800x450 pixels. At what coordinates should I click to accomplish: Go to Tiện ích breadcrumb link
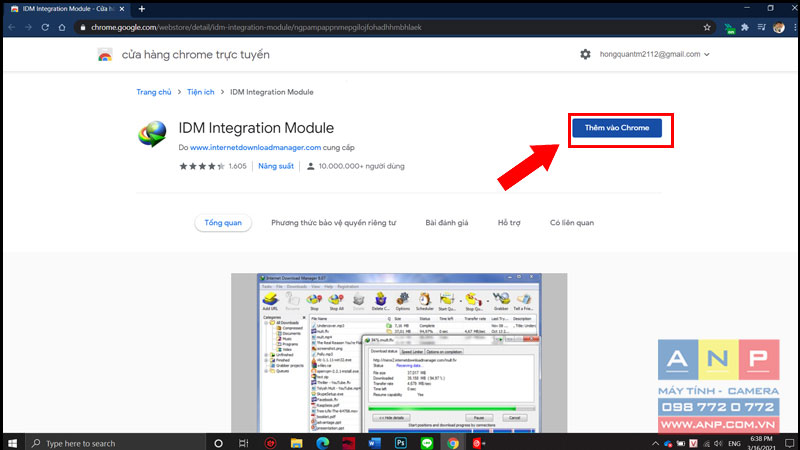pos(201,92)
